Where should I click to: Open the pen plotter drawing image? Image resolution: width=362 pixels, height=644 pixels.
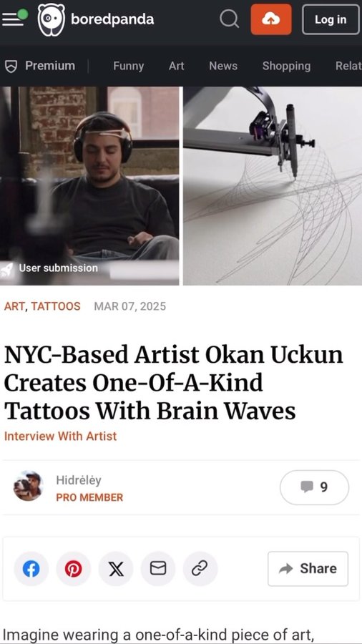pyautogui.click(x=273, y=185)
